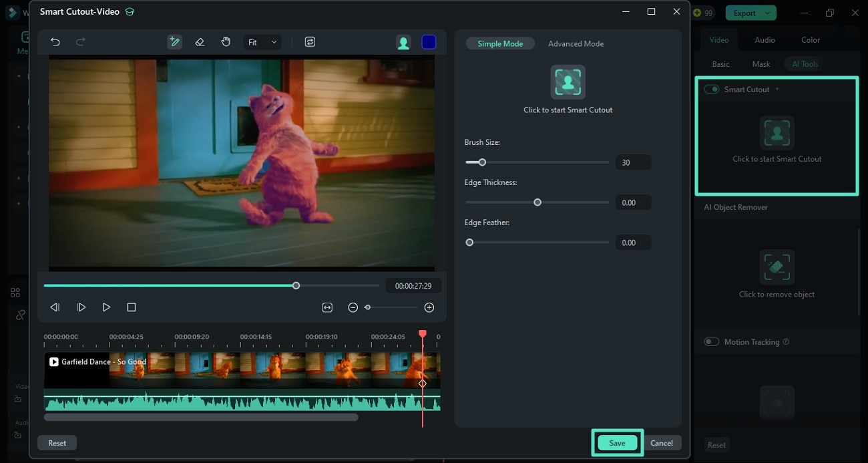The image size is (868, 463).
Task: Redo the cutout edit
Action: pyautogui.click(x=81, y=42)
